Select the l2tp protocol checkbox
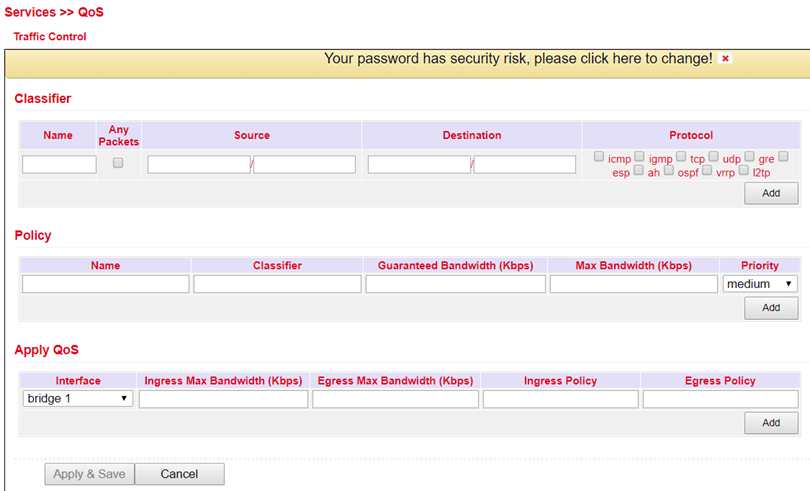This screenshot has width=810, height=491. tap(743, 170)
